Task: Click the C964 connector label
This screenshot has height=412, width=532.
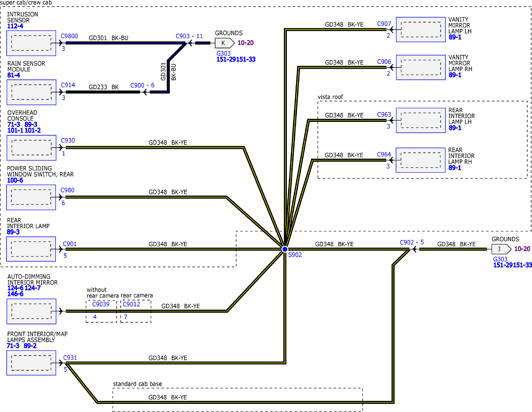Action: [x=384, y=154]
